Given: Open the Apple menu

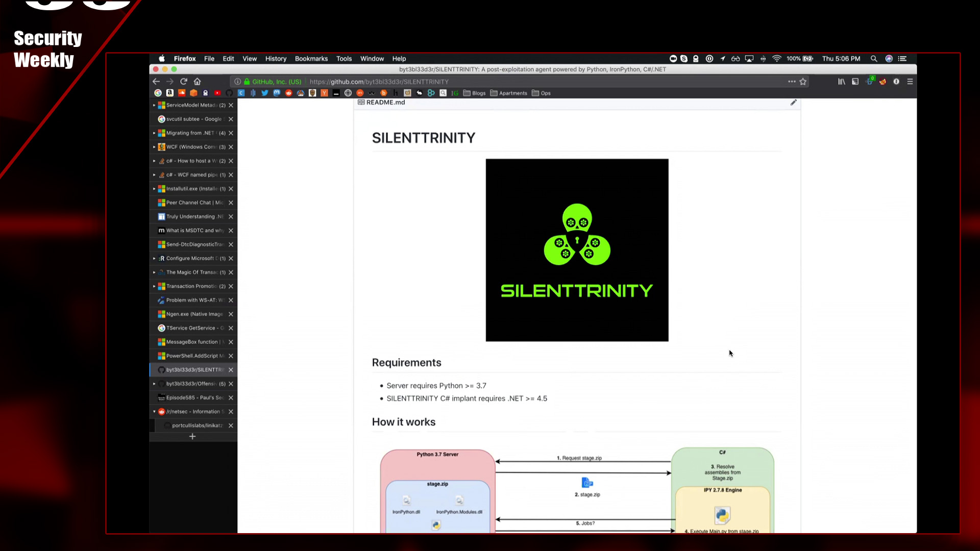Looking at the screenshot, I should pos(162,59).
